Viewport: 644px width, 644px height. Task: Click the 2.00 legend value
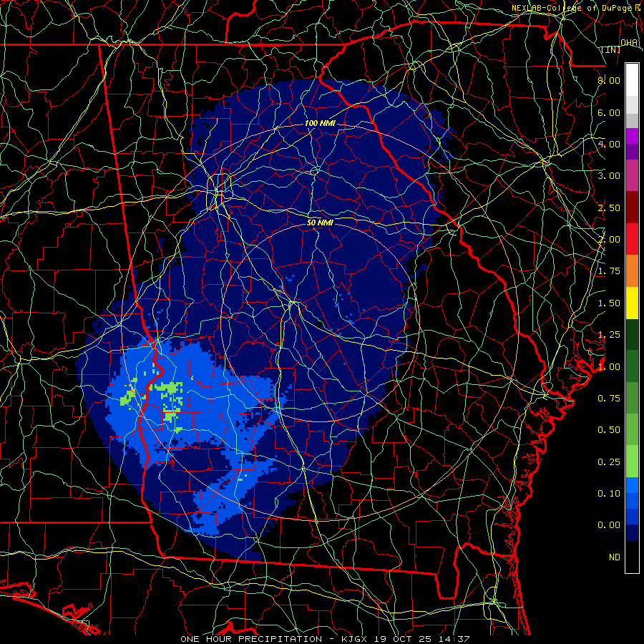[609, 240]
